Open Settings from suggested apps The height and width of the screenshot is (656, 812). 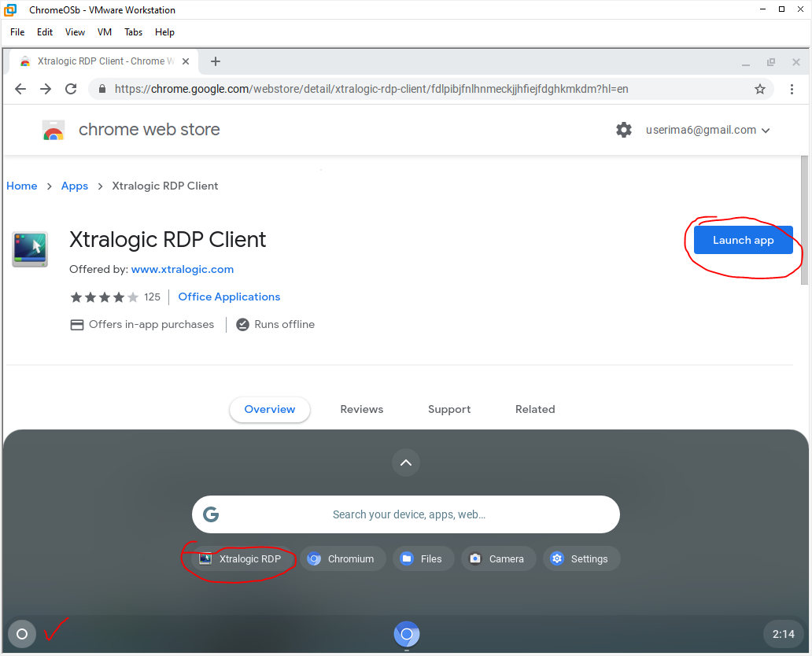(x=581, y=558)
